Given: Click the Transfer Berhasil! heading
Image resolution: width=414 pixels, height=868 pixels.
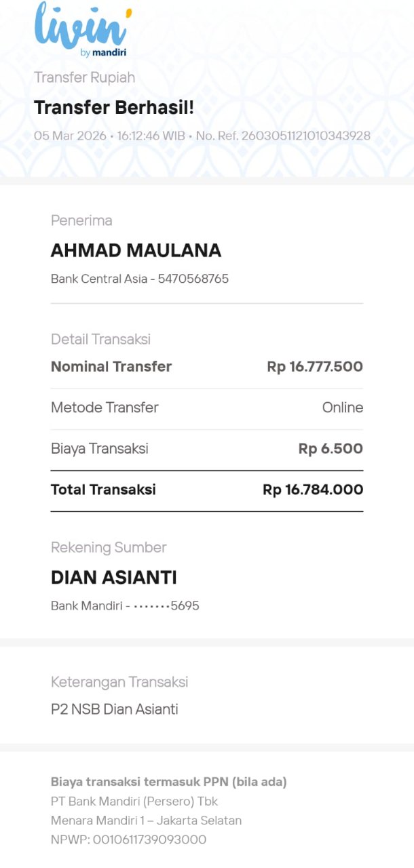Looking at the screenshot, I should click(x=114, y=108).
